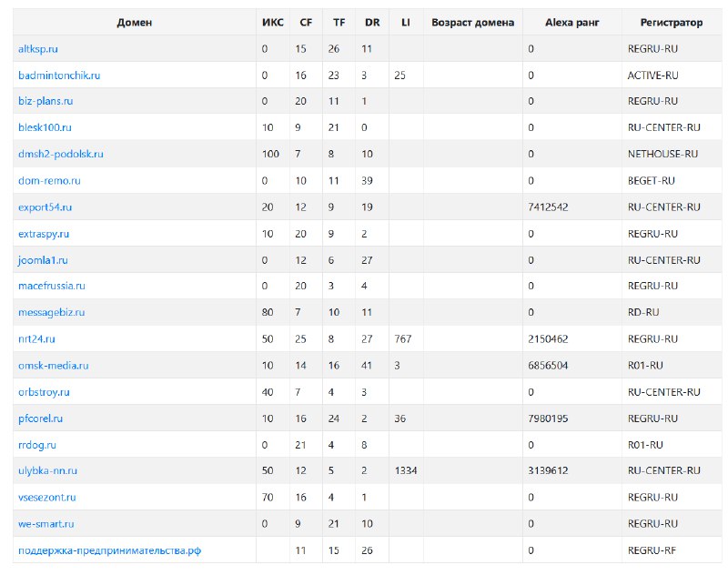Image resolution: width=728 pixels, height=575 pixels.
Task: Click the Регистратор column header
Action: coord(672,22)
